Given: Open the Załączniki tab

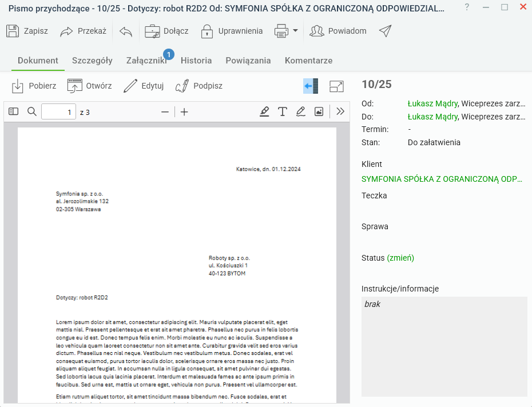Looking at the screenshot, I should click(146, 61).
